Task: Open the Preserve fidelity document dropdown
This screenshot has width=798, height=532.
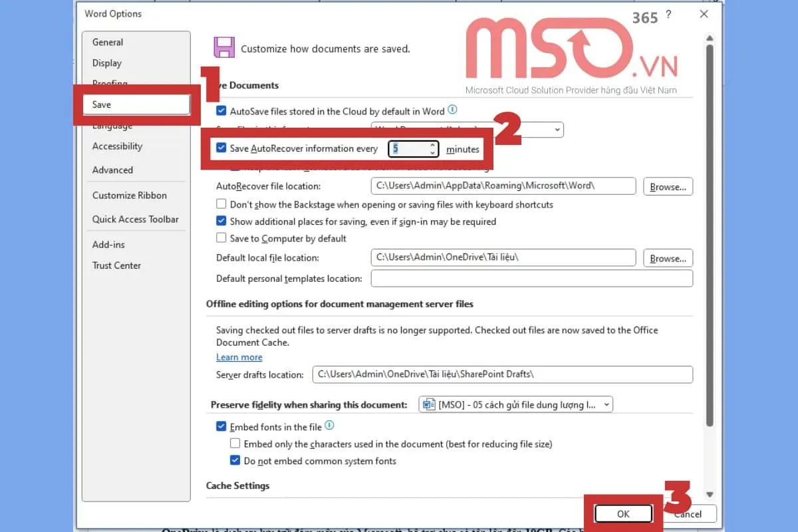Action: coord(606,404)
